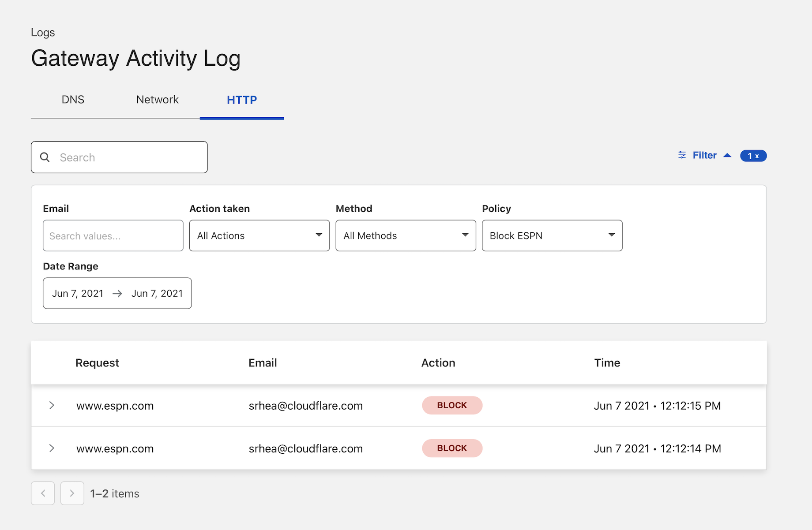Switch to the DNS tab
This screenshot has height=530, width=812.
(x=73, y=100)
